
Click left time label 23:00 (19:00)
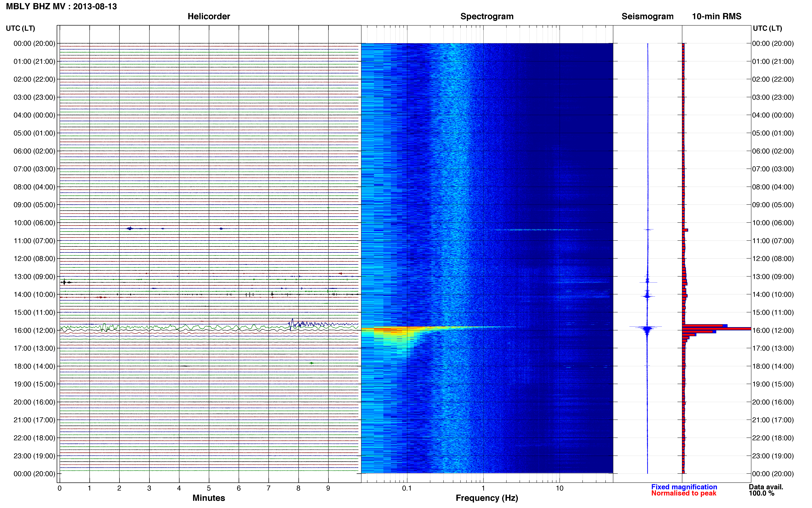tap(34, 456)
